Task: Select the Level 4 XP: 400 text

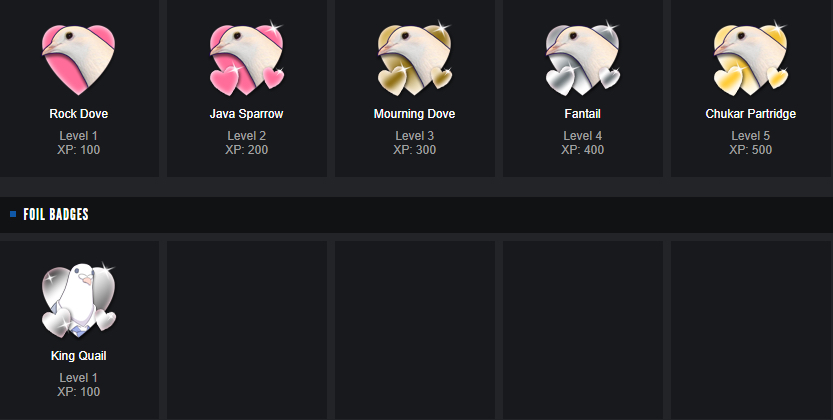Action: (583, 143)
